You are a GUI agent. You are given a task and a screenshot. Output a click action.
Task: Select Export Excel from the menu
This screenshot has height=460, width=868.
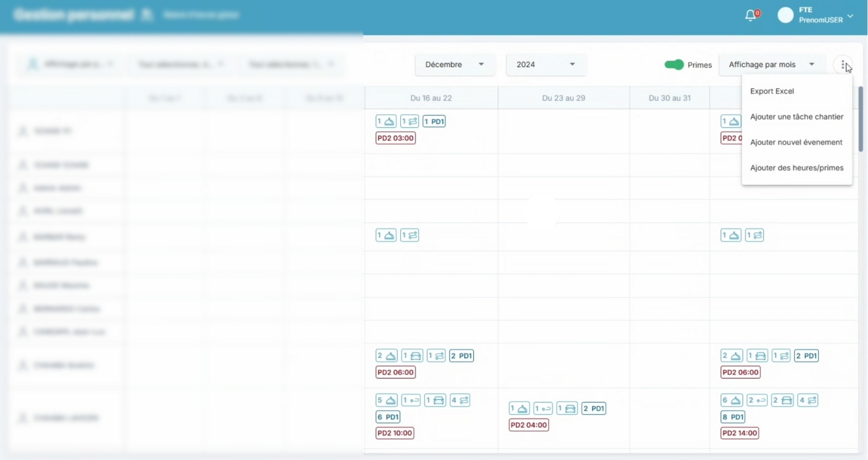click(772, 91)
